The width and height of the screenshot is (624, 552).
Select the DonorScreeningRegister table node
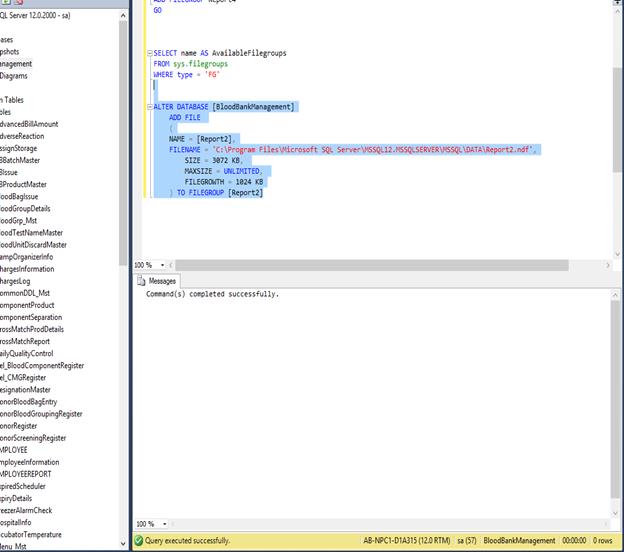33,438
